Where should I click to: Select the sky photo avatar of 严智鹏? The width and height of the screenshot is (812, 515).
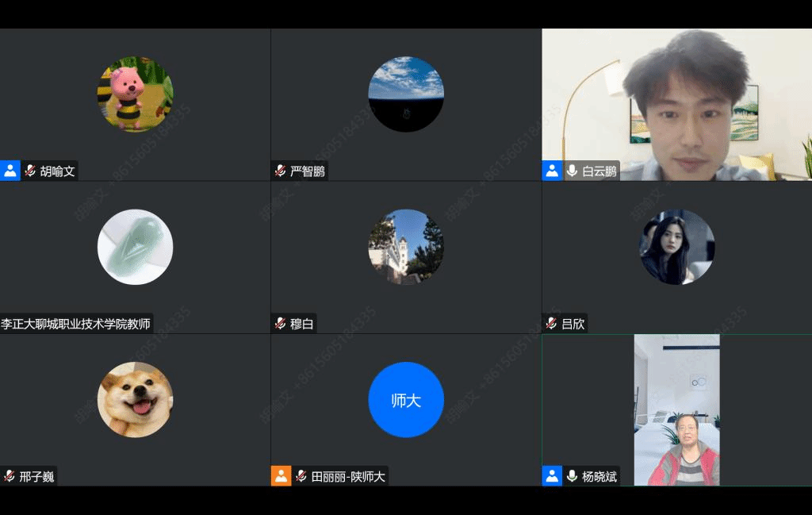406,94
